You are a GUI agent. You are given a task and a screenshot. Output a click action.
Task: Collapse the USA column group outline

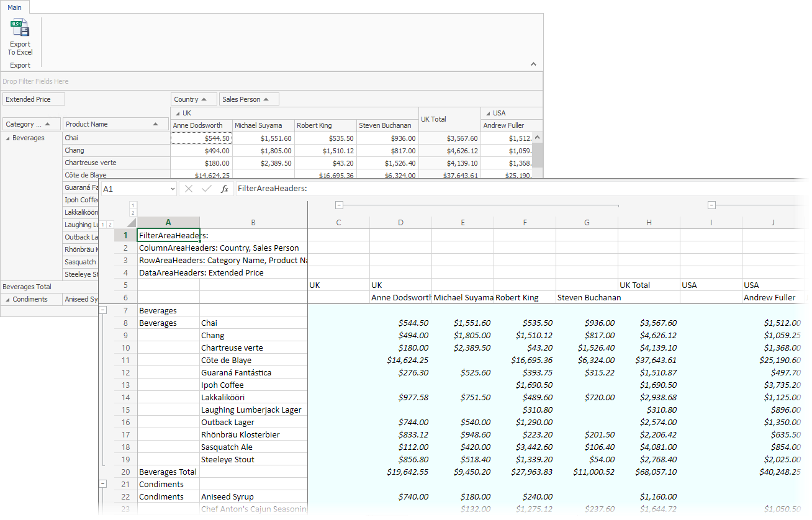tap(711, 205)
